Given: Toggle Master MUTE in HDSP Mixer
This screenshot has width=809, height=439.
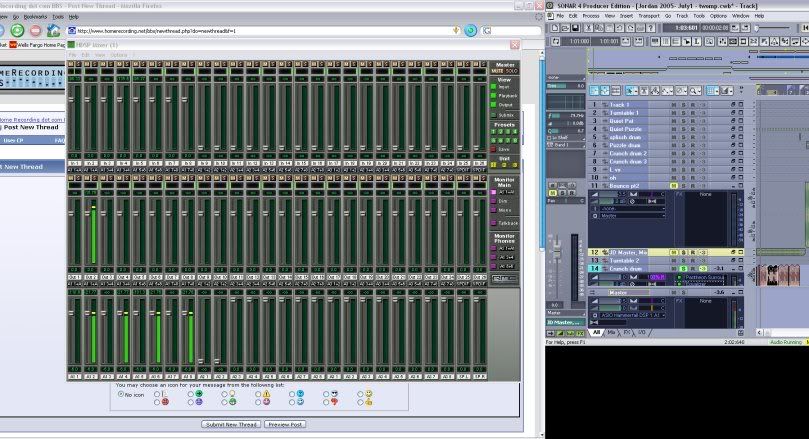Looking at the screenshot, I should [497, 71].
